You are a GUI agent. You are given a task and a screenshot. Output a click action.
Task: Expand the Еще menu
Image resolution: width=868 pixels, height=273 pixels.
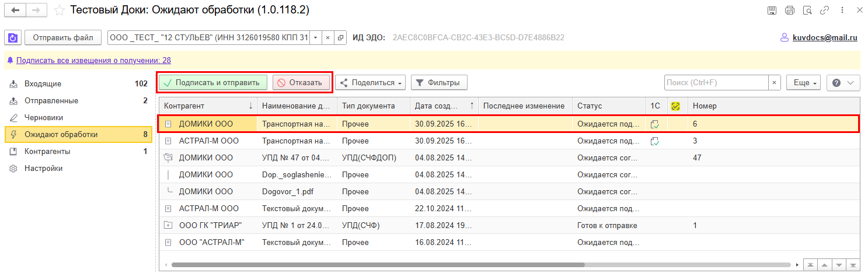click(x=804, y=83)
